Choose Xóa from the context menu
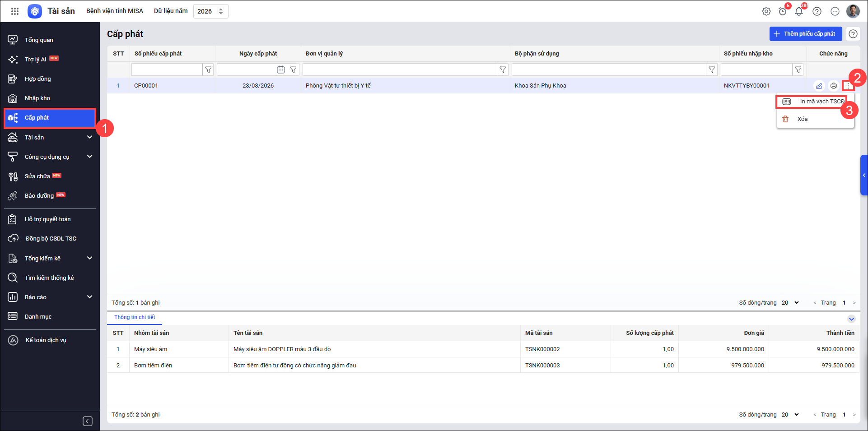Screen dimensions: 868x431 tap(802, 119)
